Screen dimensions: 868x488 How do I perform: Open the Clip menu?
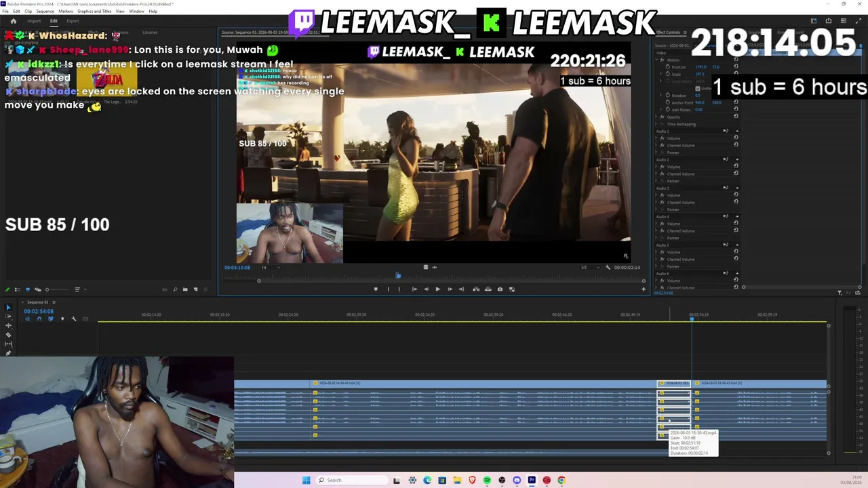point(28,12)
